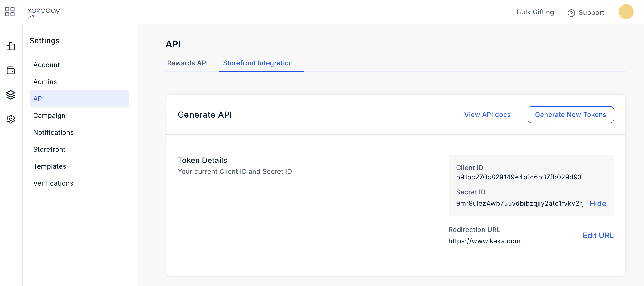Click the Xoxoday logo
This screenshot has width=644, height=286.
(x=44, y=12)
